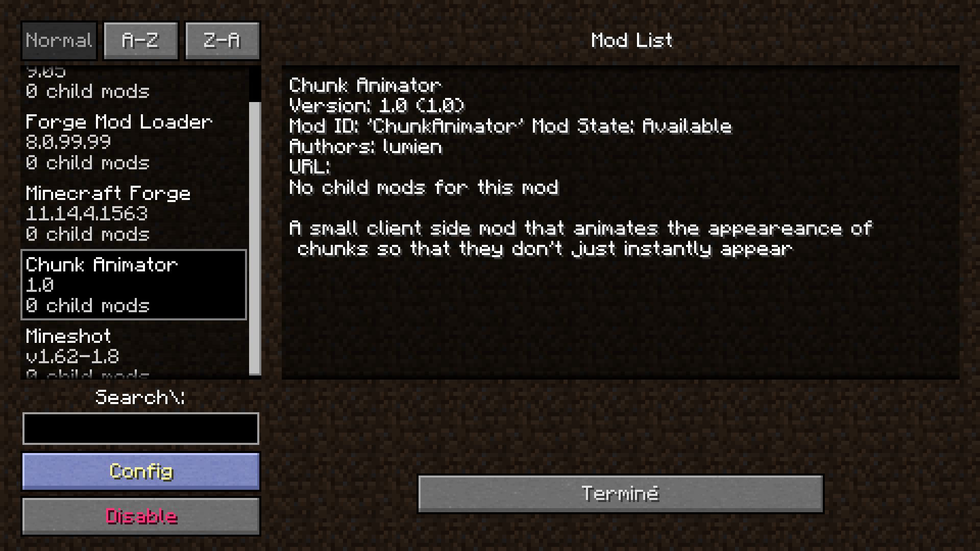Expand child mods for Chunk Animator
The height and width of the screenshot is (551, 980).
[x=86, y=306]
